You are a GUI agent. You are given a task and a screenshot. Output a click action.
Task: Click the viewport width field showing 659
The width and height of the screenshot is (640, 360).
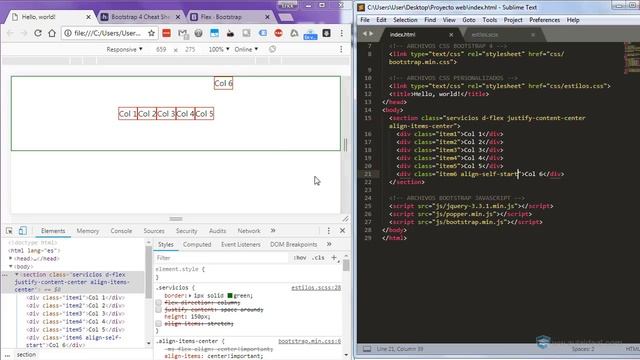161,49
